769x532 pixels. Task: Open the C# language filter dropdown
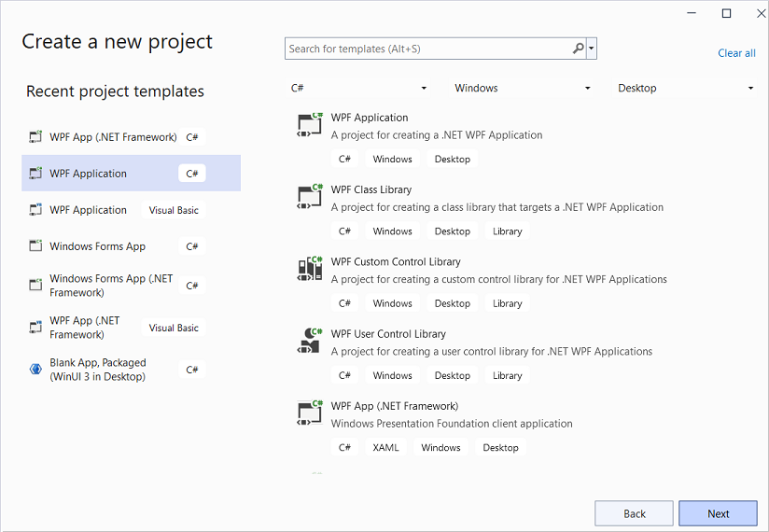(358, 88)
